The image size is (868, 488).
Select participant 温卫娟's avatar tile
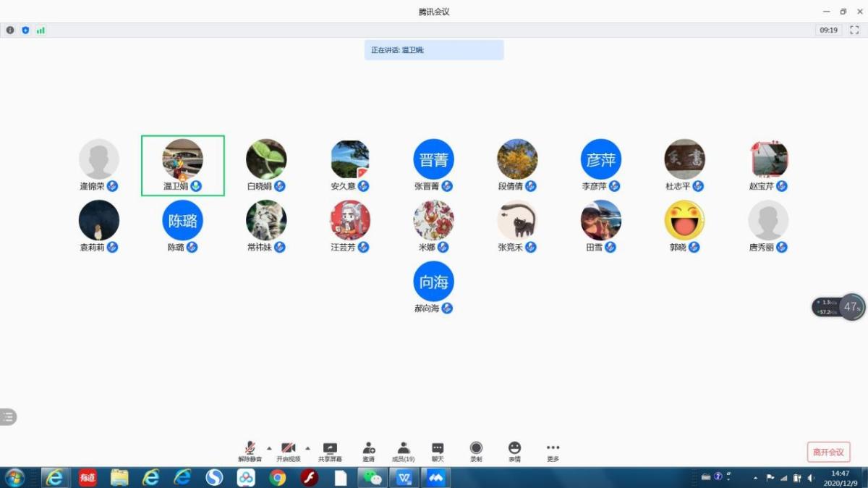click(182, 159)
